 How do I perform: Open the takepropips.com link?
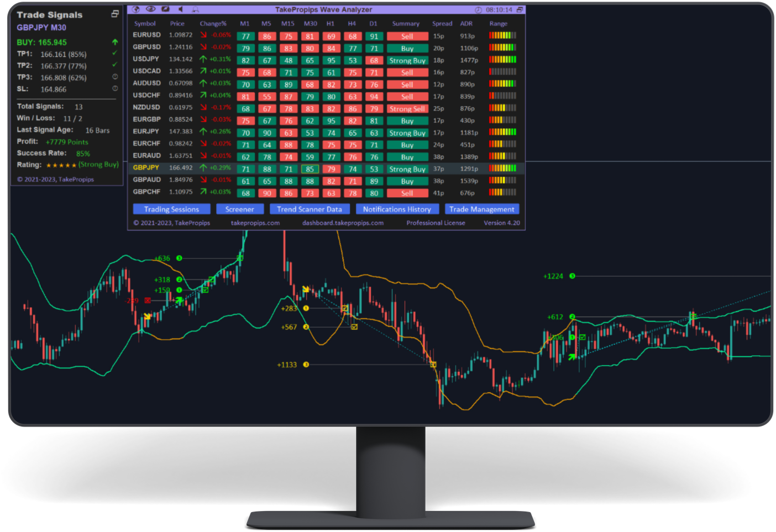(255, 223)
